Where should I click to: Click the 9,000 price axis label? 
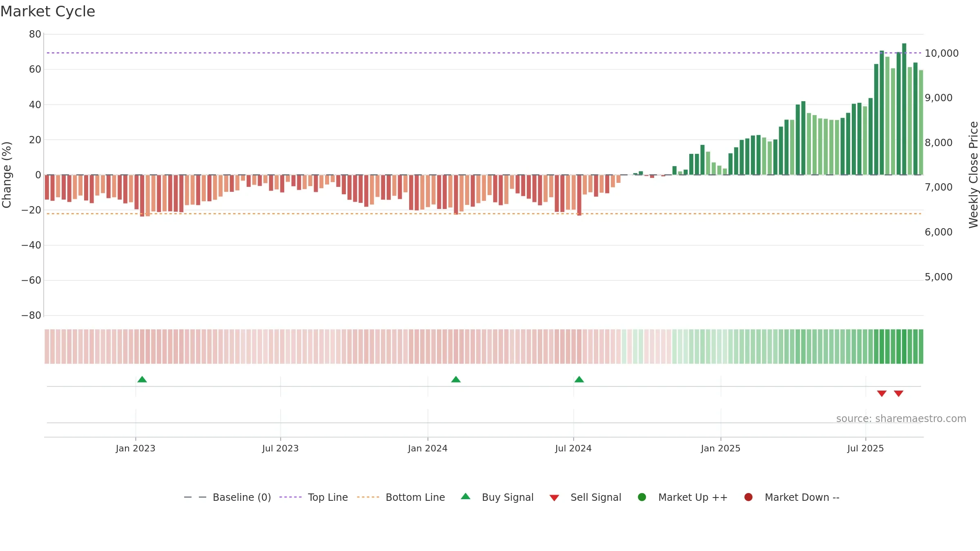click(x=939, y=98)
